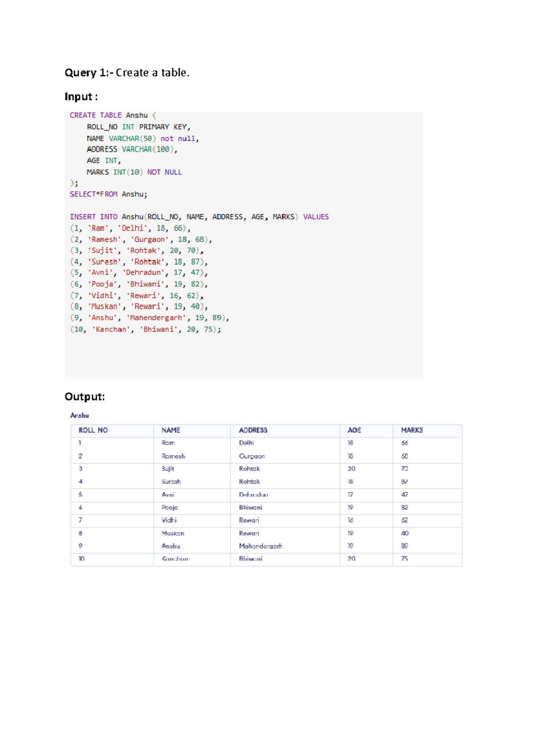The height and width of the screenshot is (756, 535).
Task: Click the code line "MARKS INT(10) NOT NULL"
Action: [134, 172]
